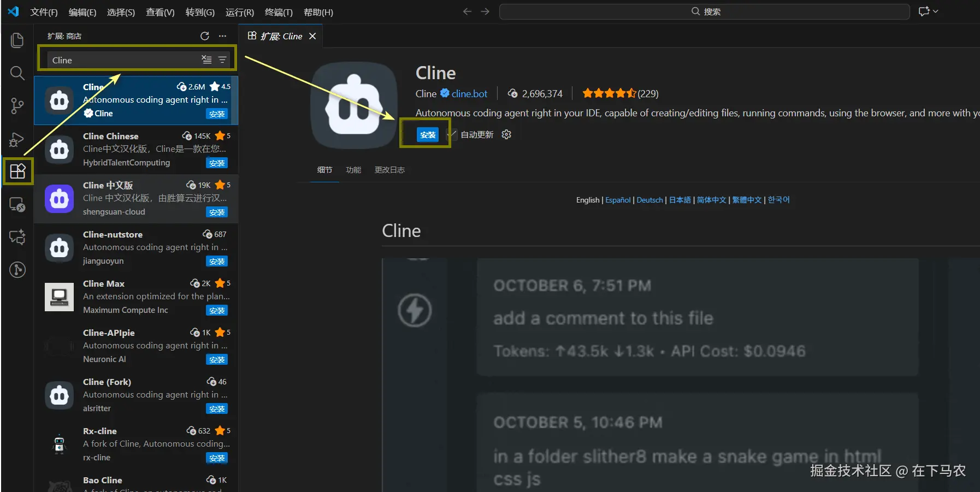
Task: Click the large Cline extension logo
Action: pyautogui.click(x=354, y=105)
